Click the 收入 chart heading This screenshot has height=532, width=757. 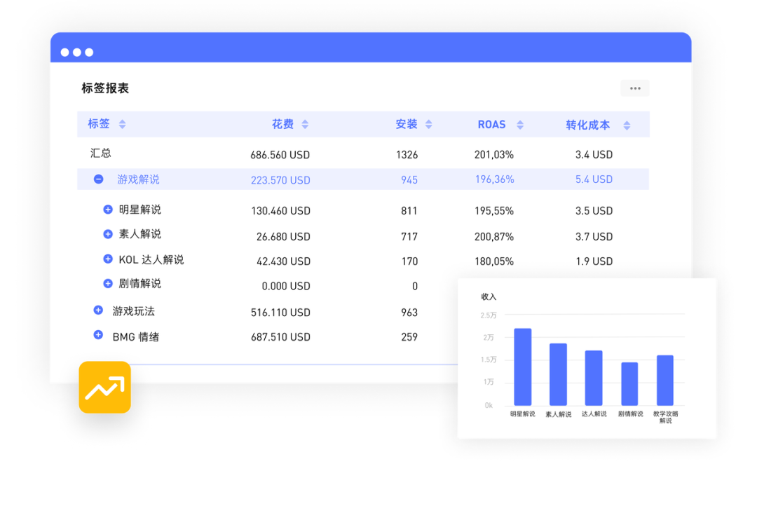click(x=488, y=296)
